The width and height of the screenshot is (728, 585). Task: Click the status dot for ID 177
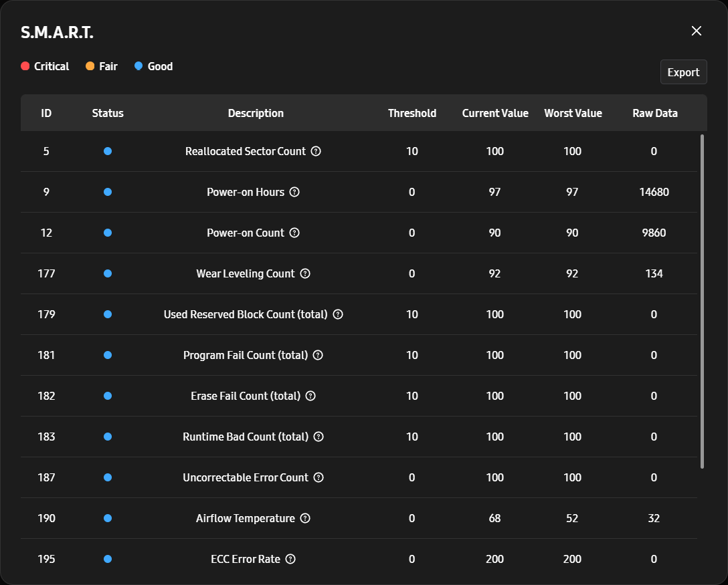pos(108,273)
